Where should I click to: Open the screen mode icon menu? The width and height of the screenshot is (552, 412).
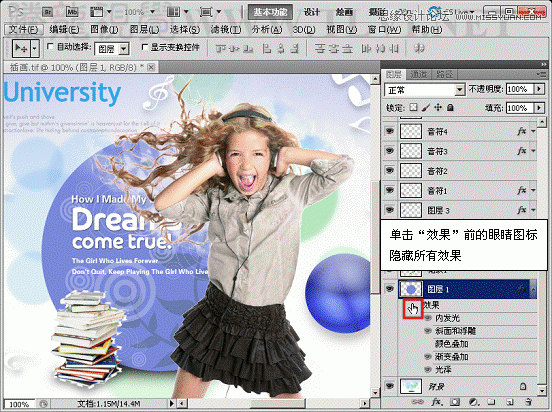210,12
